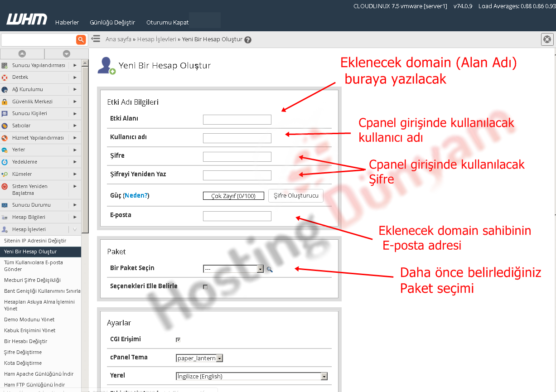Image resolution: width=556 pixels, height=392 pixels.
Task: Toggle sidebar with the hamburger menu icon
Action: [x=96, y=39]
